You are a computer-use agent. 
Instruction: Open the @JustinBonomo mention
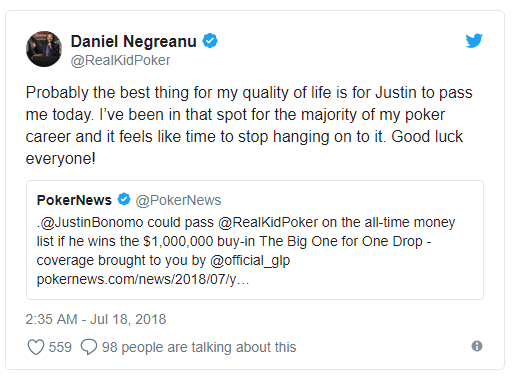pyautogui.click(x=91, y=222)
